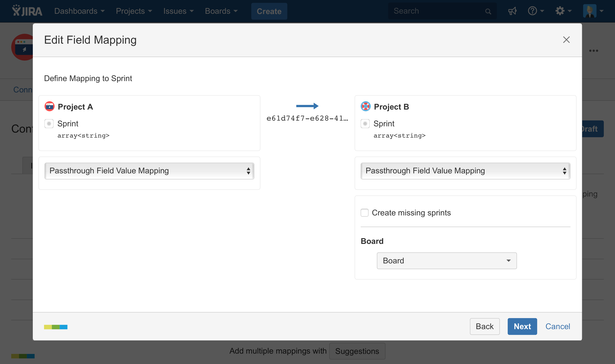Click the Next button
615x364 pixels.
point(522,326)
